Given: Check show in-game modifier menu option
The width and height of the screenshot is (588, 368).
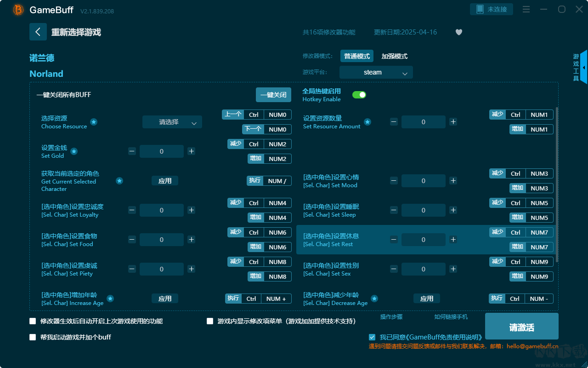Looking at the screenshot, I should [x=210, y=321].
